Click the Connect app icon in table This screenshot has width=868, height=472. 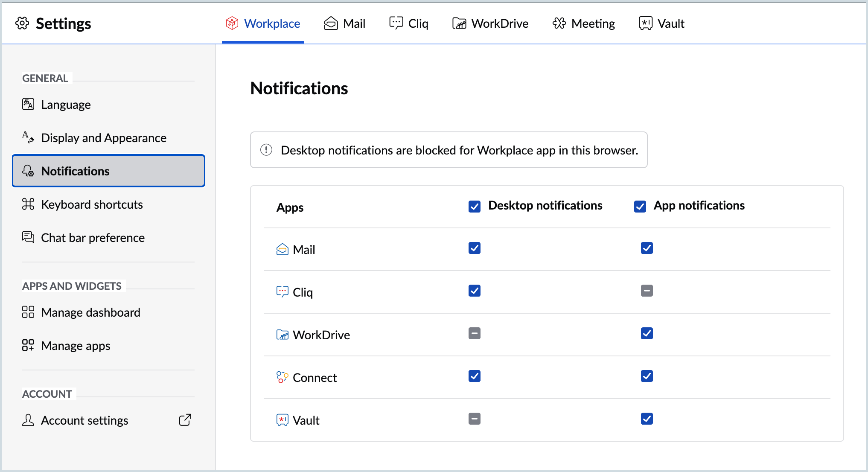(x=283, y=377)
